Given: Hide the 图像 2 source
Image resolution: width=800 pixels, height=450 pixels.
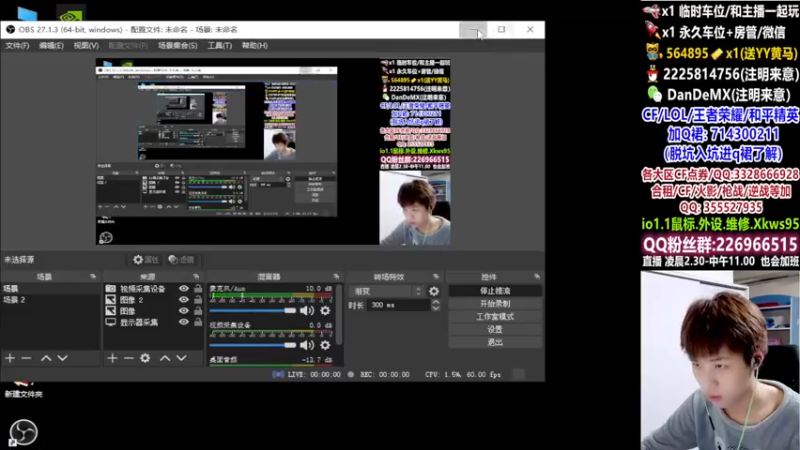Looking at the screenshot, I should [x=184, y=300].
